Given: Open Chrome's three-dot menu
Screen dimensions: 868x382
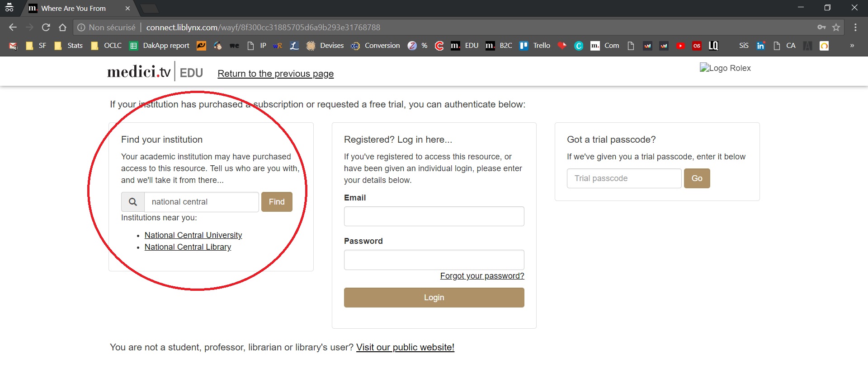Looking at the screenshot, I should coord(855,28).
